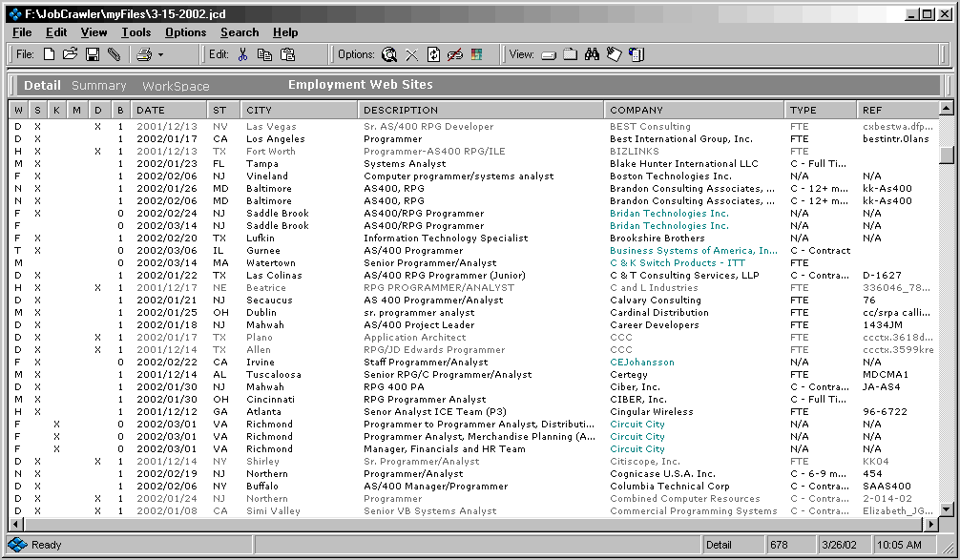960x560 pixels.
Task: Open the CEJohansson company link
Action: pyautogui.click(x=641, y=362)
